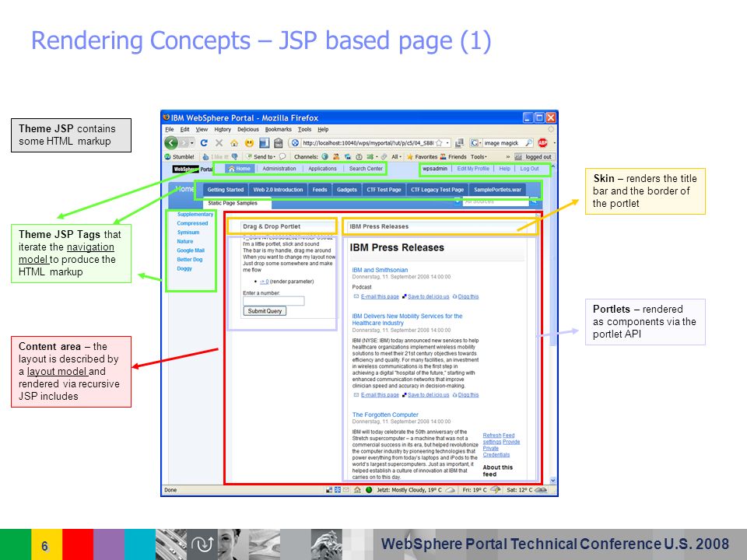The height and width of the screenshot is (560, 747).
Task: Click the blue floppy-disk style toolbar icon
Action: (265, 143)
